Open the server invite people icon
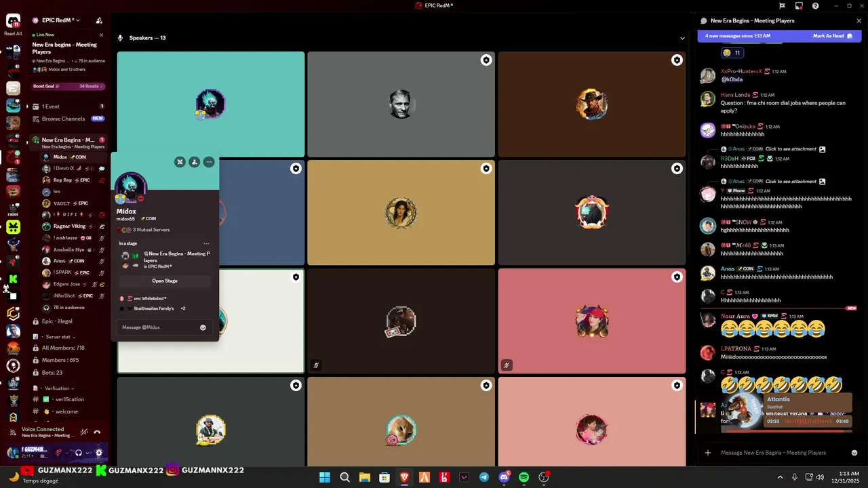Viewport: 868px width, 488px height. [99, 20]
